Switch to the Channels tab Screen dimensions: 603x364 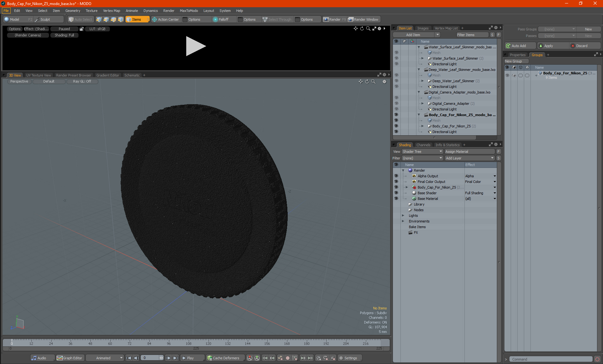tap(423, 145)
